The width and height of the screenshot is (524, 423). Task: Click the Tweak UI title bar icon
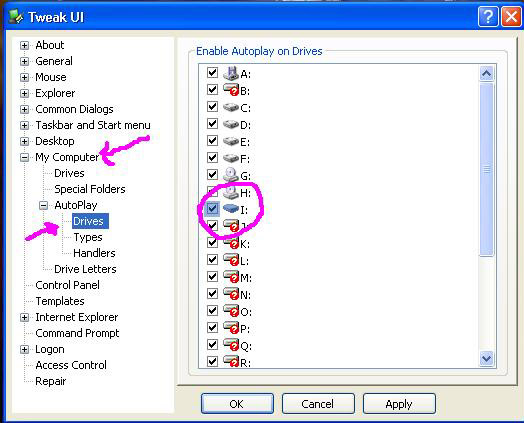15,17
